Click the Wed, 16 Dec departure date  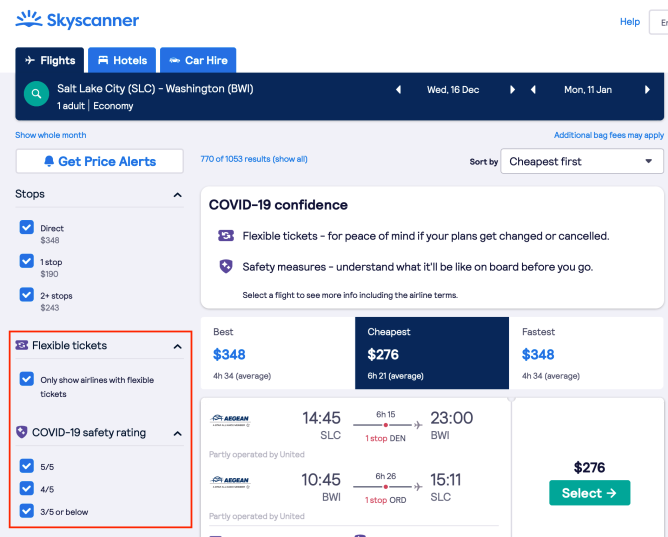pyautogui.click(x=453, y=90)
